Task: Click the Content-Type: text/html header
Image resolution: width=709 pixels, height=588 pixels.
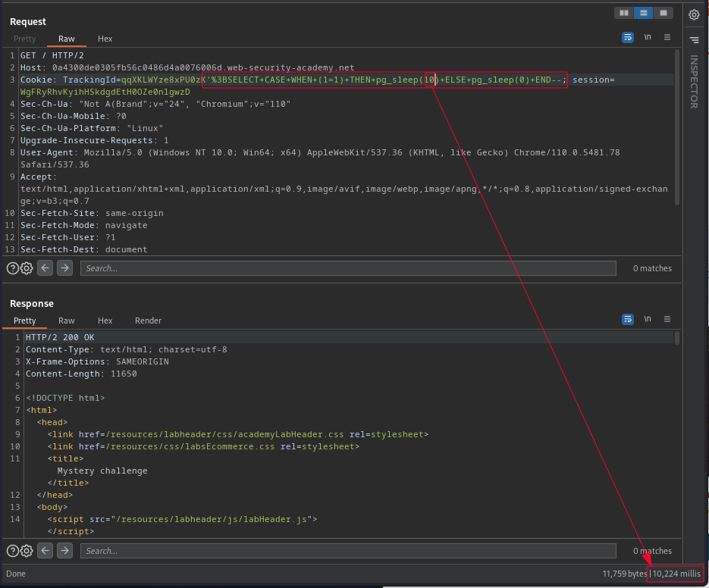Action: (x=127, y=350)
